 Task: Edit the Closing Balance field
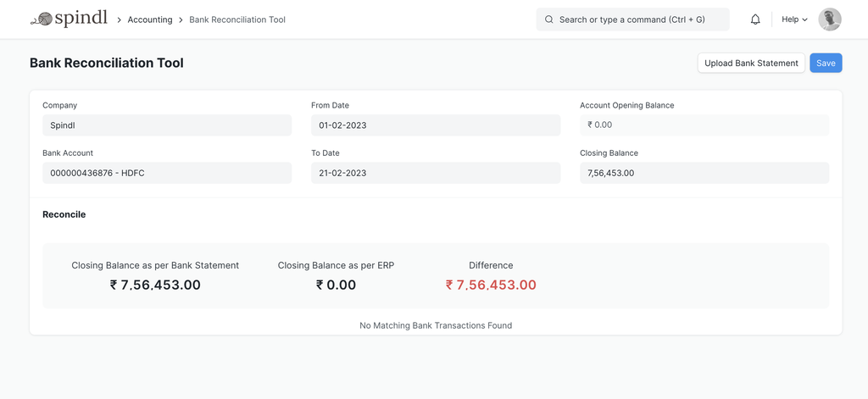click(704, 173)
